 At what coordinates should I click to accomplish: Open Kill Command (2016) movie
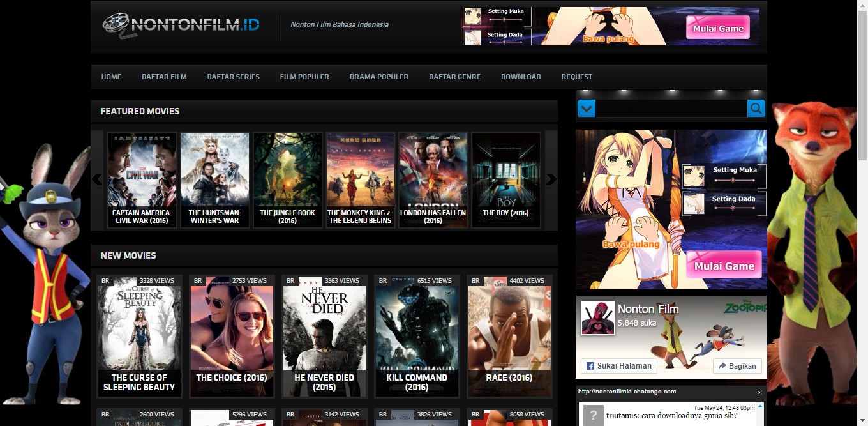(417, 337)
